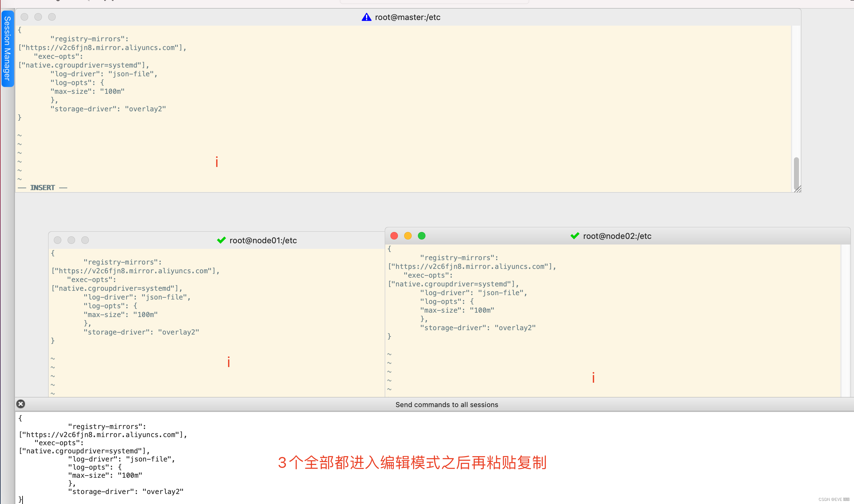The image size is (854, 504).
Task: Click the red close button of node02 window
Action: click(394, 236)
